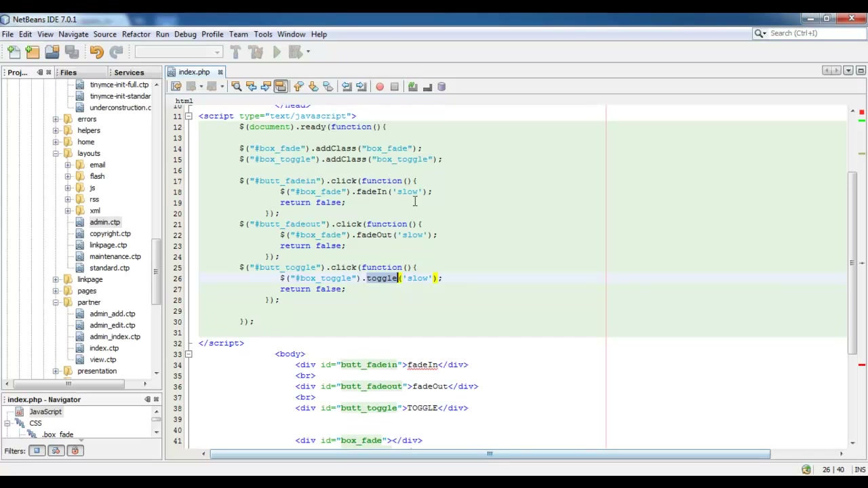This screenshot has height=488, width=868.
Task: Click the New Project toolbar icon
Action: tap(33, 52)
